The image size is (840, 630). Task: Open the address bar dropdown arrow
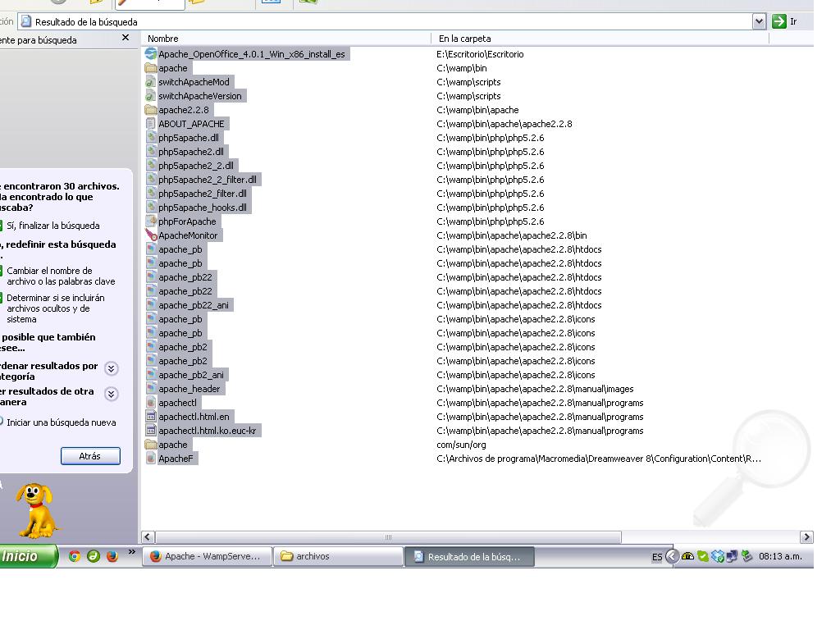759,21
